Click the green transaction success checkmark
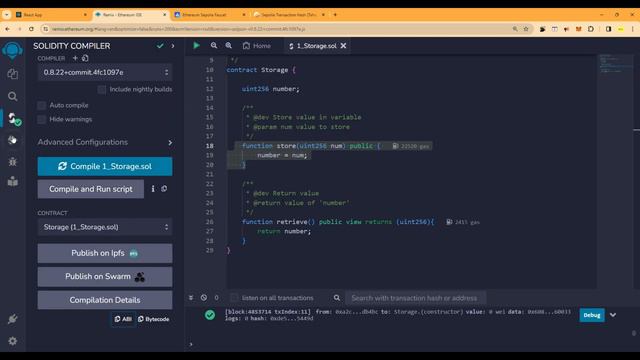 pos(210,315)
